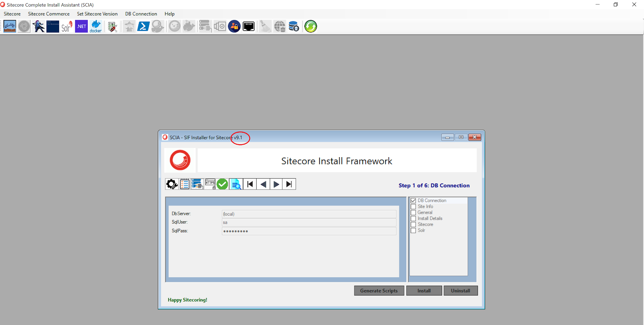The height and width of the screenshot is (325, 644).
Task: Go to the first step arrow
Action: click(x=250, y=184)
